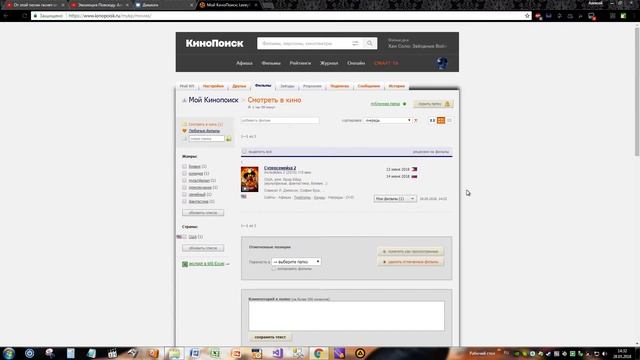Click the KinoPoisk logo
Screen dimensions: 640x360
coord(214,43)
